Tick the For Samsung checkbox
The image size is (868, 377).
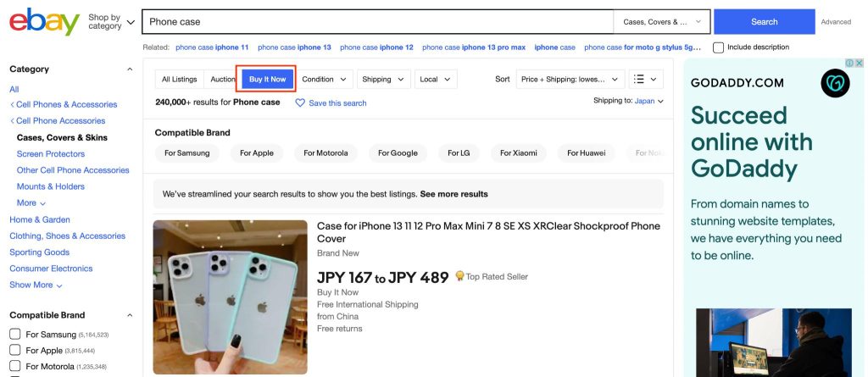click(x=15, y=334)
